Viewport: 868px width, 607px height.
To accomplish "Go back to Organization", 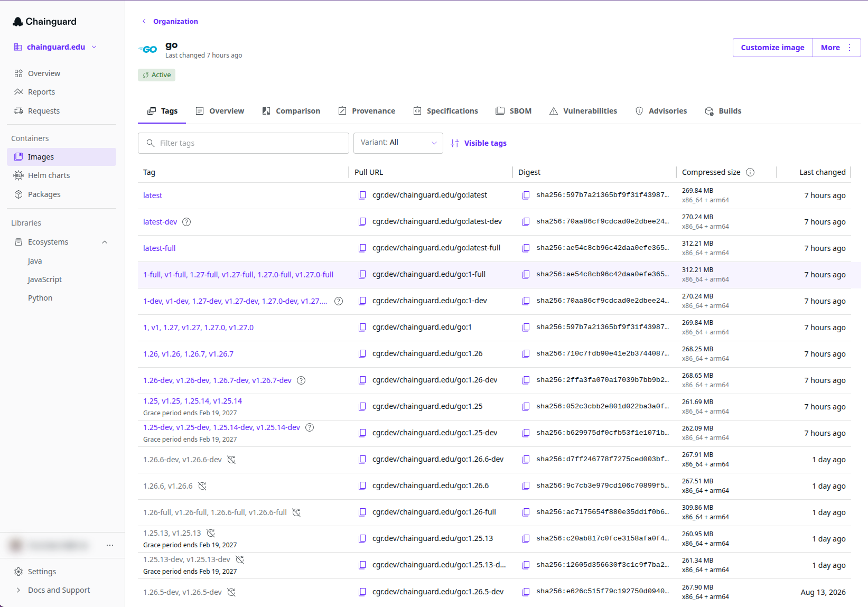I will tap(170, 22).
